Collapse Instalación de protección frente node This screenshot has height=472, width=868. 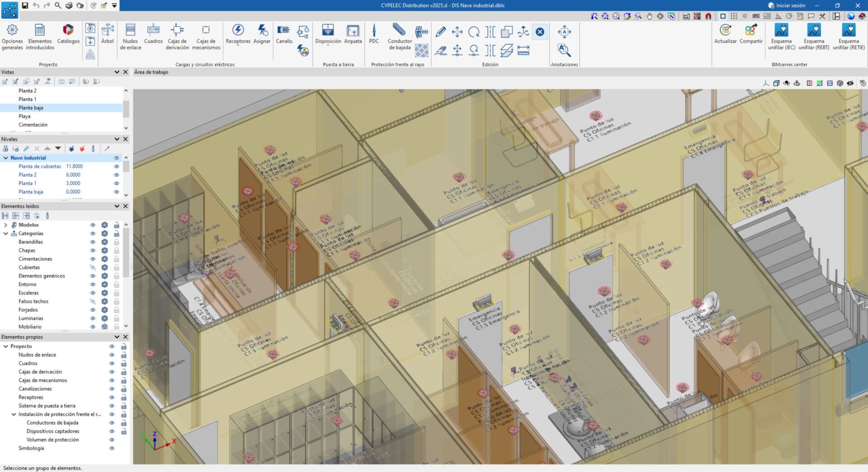14,415
